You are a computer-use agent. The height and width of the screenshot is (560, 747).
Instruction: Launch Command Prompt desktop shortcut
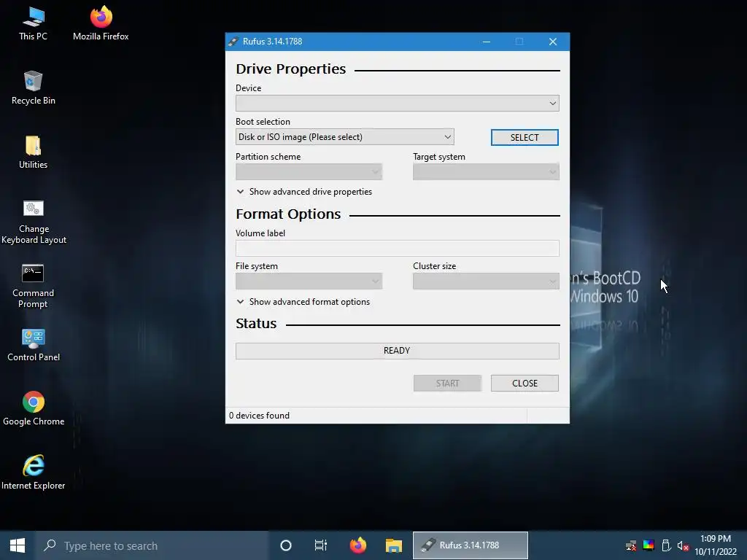pyautogui.click(x=34, y=286)
